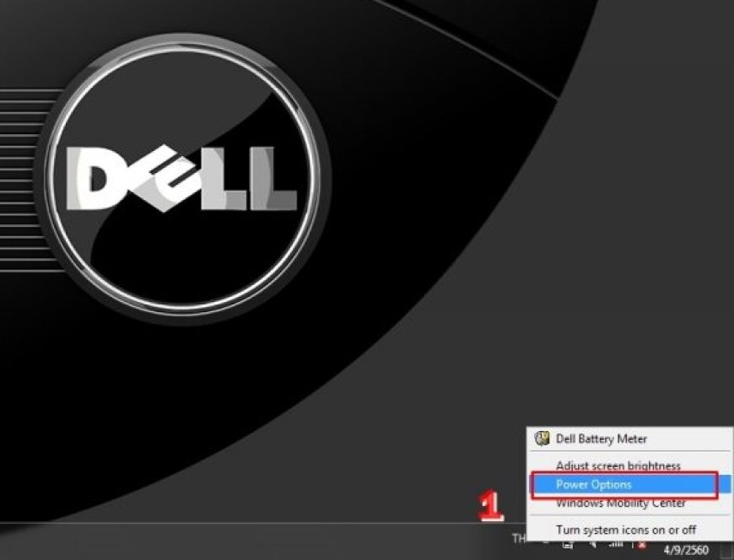Select Power Options in the context menu
Image resolution: width=734 pixels, height=560 pixels.
[630, 484]
